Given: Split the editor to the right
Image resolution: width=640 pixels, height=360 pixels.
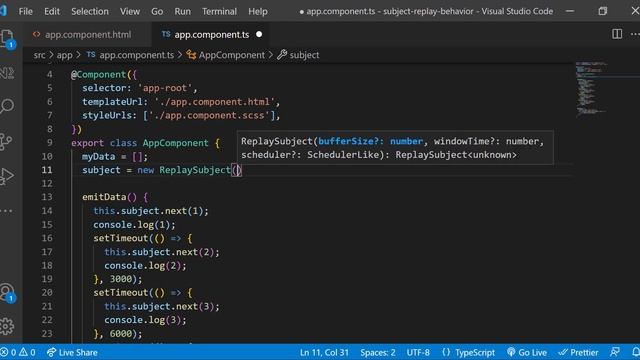Looking at the screenshot, I should 617,34.
